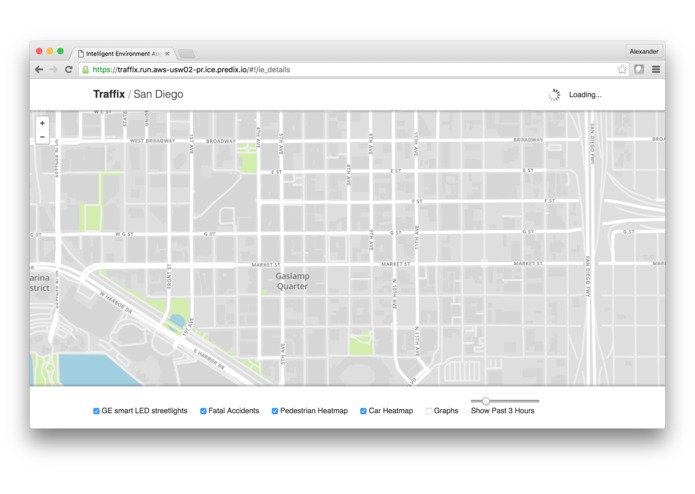
Task: Click the Loading spinner indicator
Action: coord(554,95)
